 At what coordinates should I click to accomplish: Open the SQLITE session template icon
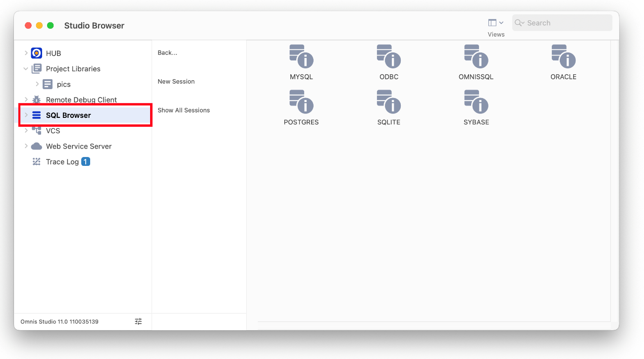click(x=388, y=102)
